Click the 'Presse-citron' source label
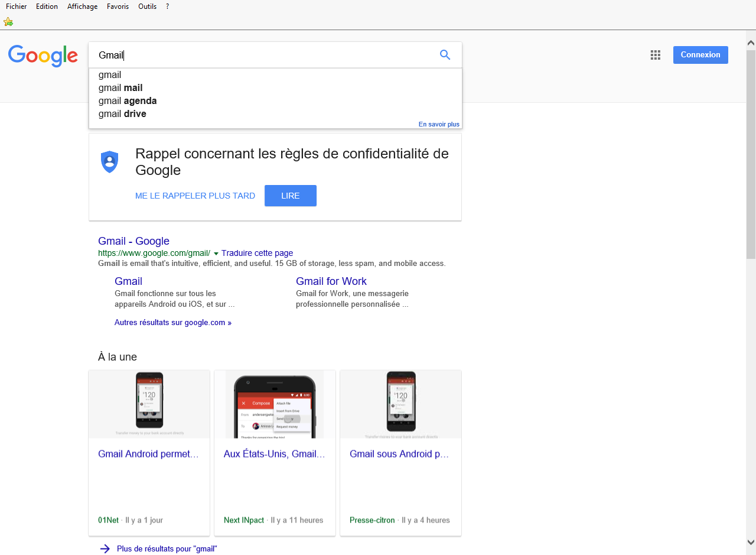 [x=372, y=520]
